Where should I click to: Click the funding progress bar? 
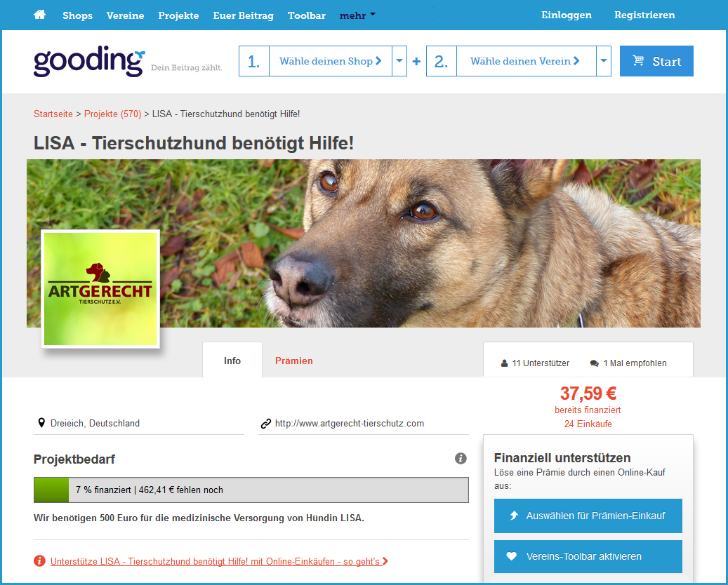pyautogui.click(x=251, y=490)
